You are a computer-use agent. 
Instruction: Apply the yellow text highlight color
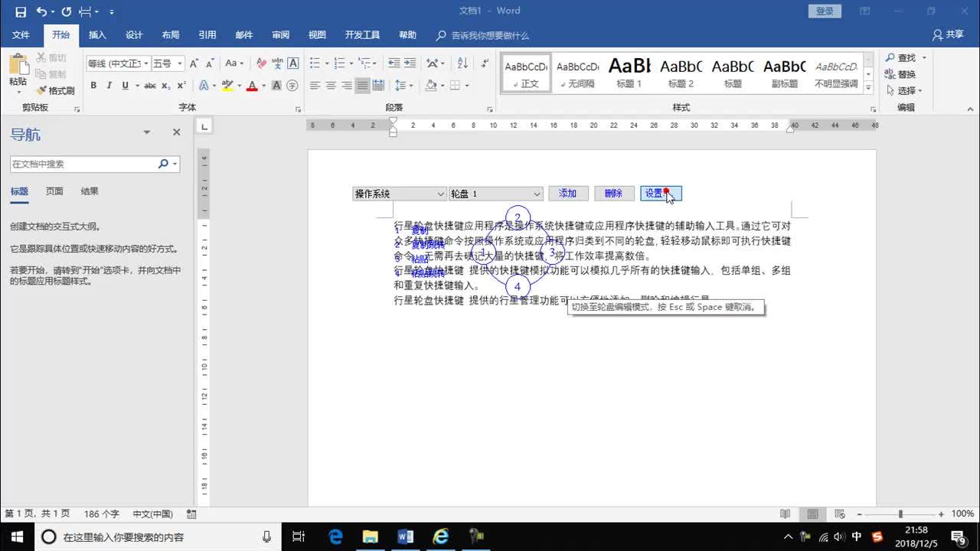click(x=227, y=86)
